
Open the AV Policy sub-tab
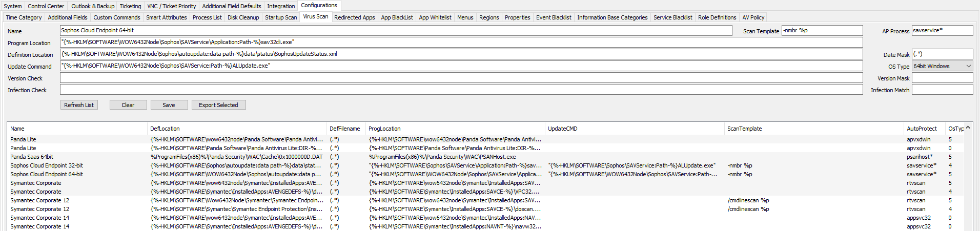753,17
